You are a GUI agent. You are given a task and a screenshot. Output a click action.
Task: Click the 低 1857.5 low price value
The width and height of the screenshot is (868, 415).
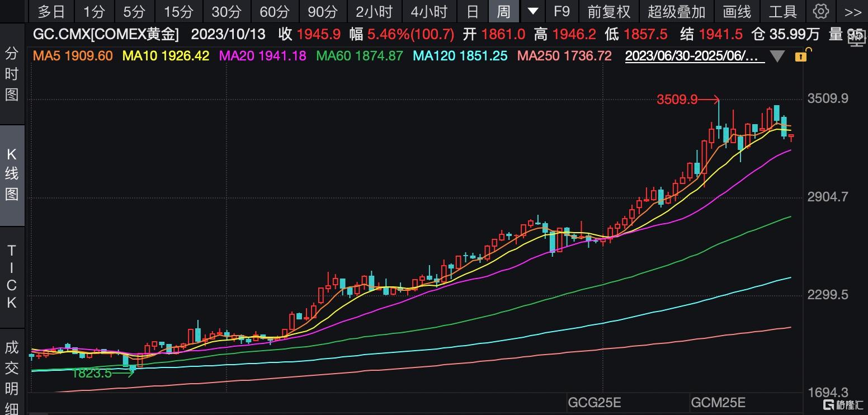636,35
